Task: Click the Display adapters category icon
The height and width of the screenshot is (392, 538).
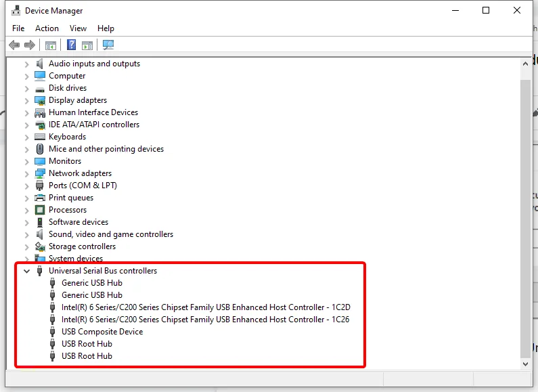Action: tap(40, 100)
